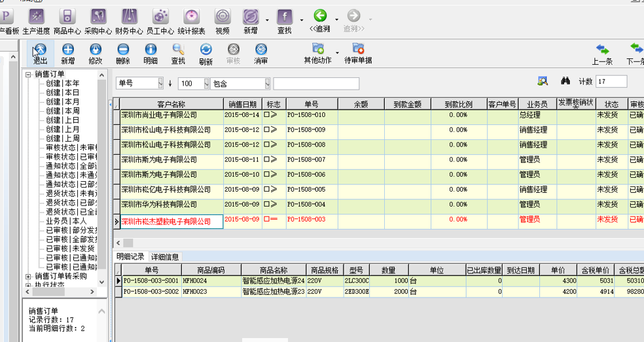Switch to 明细记录 tab
This screenshot has height=342, width=644.
click(x=131, y=256)
